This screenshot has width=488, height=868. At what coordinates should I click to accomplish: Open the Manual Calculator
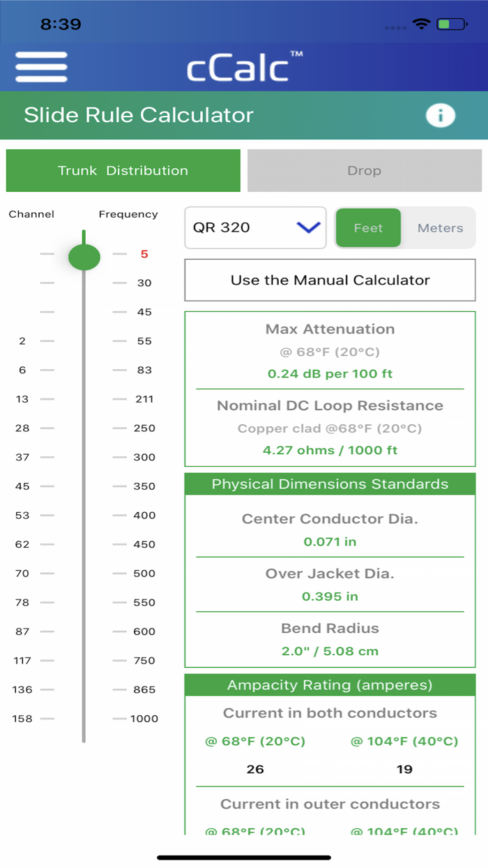(329, 280)
